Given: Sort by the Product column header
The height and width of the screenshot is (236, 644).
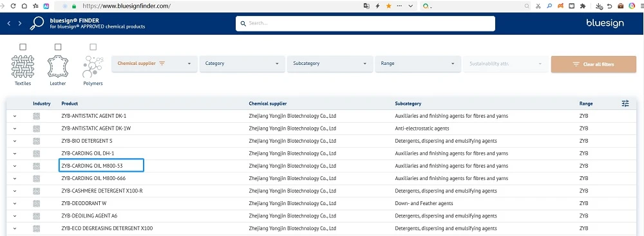Looking at the screenshot, I should click(x=70, y=104).
